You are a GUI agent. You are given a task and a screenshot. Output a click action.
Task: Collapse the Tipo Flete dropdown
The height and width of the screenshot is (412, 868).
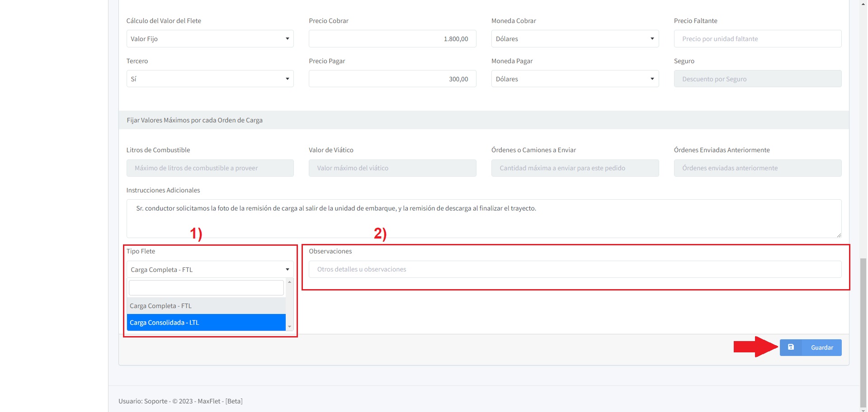coord(210,270)
